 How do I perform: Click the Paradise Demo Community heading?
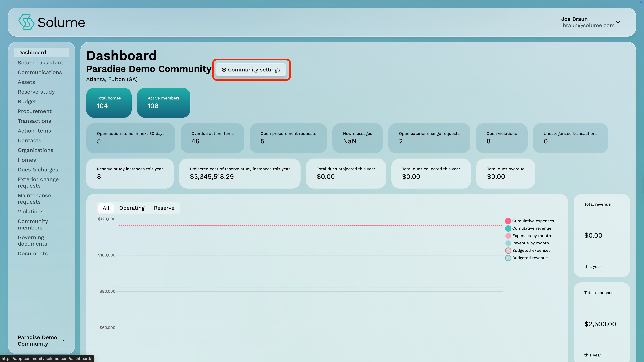pyautogui.click(x=149, y=69)
